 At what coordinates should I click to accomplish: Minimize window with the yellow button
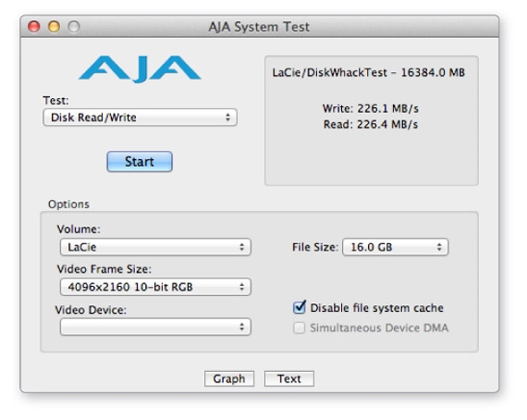point(54,27)
